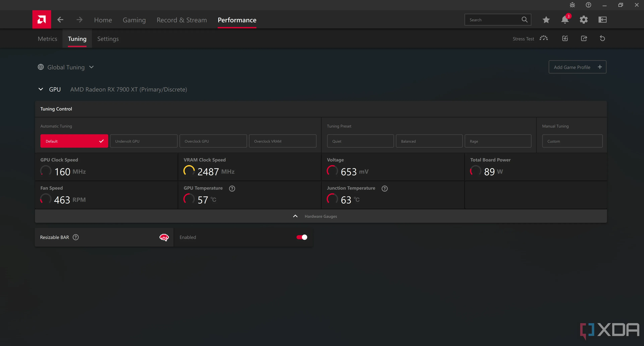Click the Add Game Profile button
The image size is (644, 346).
tap(577, 67)
